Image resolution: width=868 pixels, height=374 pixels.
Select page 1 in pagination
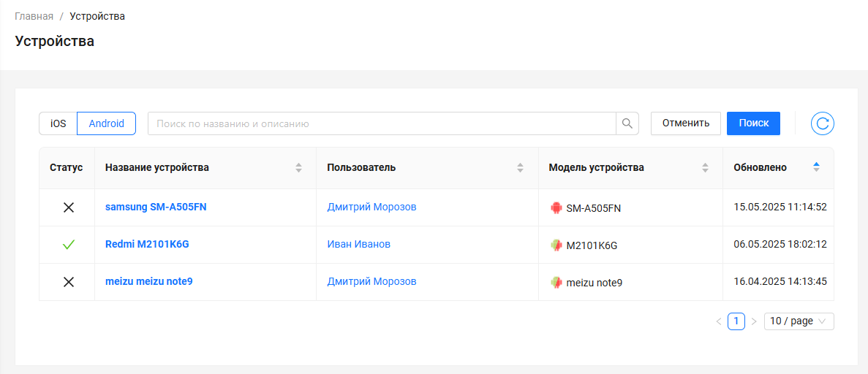tap(736, 321)
